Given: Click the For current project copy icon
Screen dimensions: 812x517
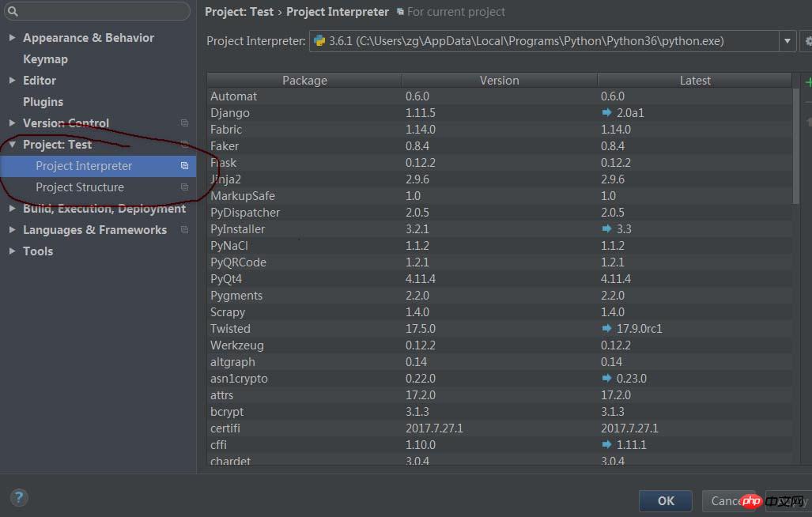Looking at the screenshot, I should [x=400, y=11].
